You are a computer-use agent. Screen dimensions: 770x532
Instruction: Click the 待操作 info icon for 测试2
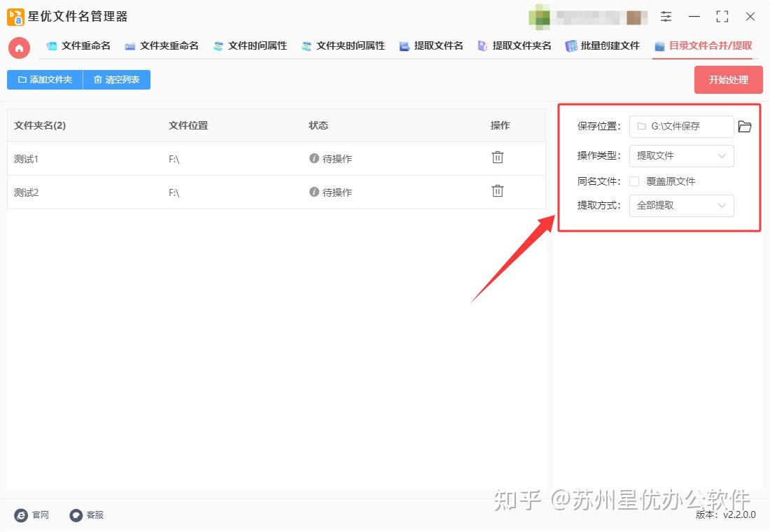pyautogui.click(x=314, y=192)
